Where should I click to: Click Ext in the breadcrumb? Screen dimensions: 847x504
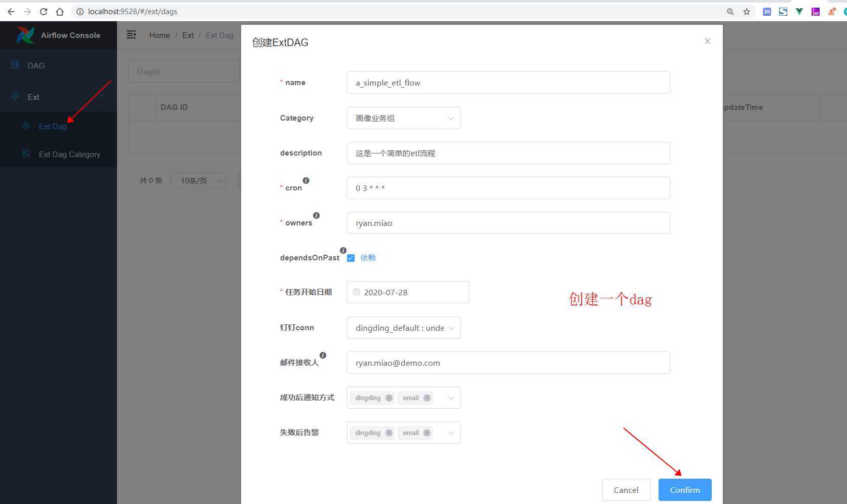pos(188,35)
